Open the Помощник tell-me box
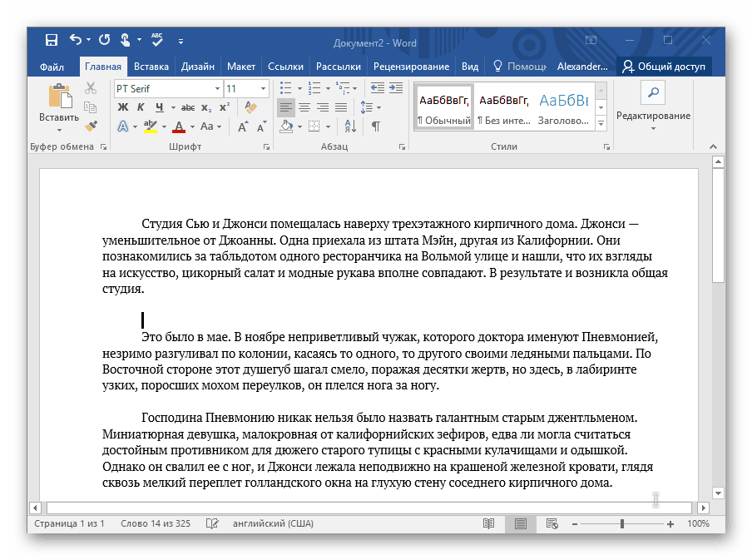This screenshot has width=752, height=560. click(x=520, y=67)
